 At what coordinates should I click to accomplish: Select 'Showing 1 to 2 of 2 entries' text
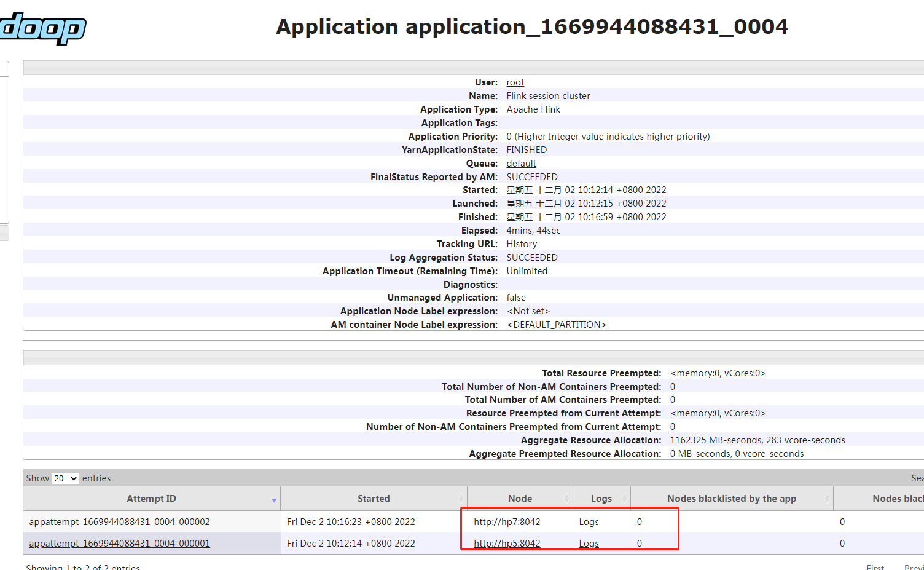coord(83,567)
